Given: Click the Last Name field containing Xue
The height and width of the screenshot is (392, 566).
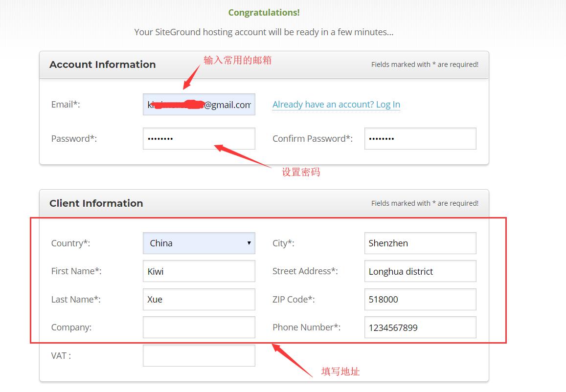Looking at the screenshot, I should (x=199, y=299).
